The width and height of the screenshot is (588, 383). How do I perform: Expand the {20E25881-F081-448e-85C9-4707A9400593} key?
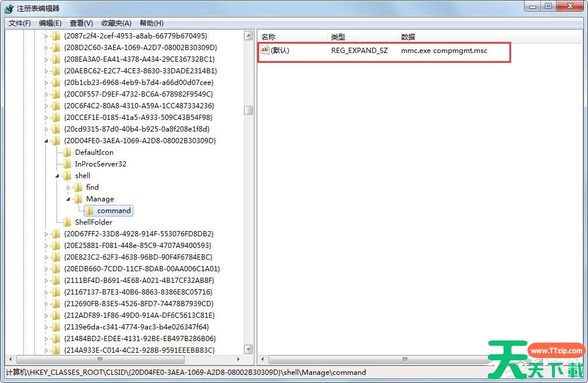click(46, 246)
